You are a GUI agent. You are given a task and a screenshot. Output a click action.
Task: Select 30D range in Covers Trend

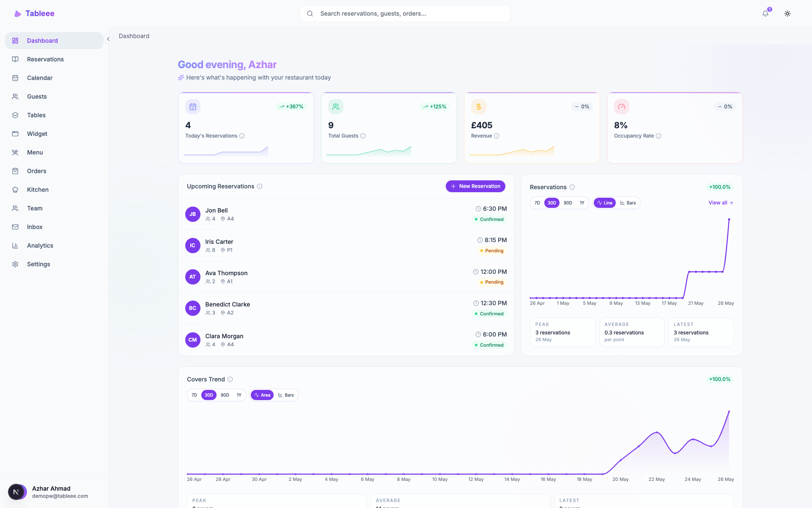(x=209, y=395)
